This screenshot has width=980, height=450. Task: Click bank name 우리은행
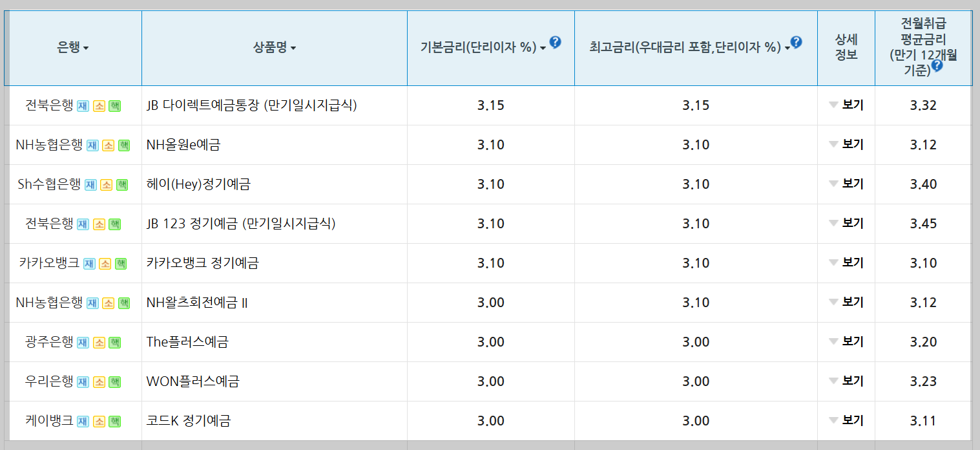[49, 381]
